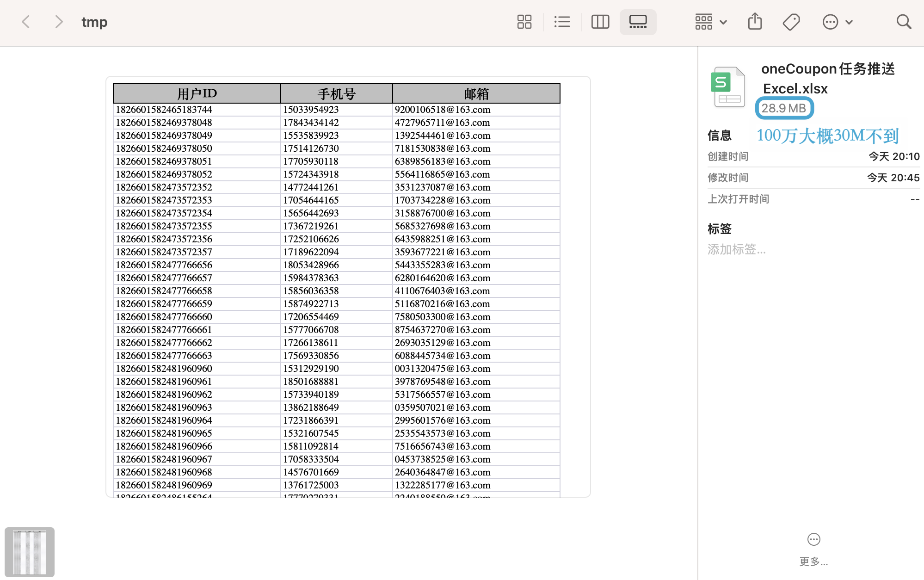Click the tmp folder title
The width and height of the screenshot is (924, 580).
[94, 22]
